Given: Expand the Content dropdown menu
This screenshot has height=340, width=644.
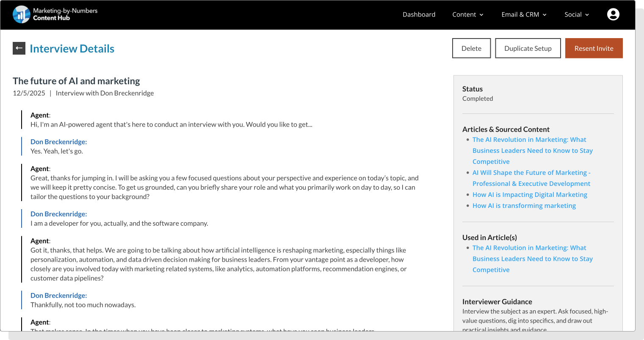Looking at the screenshot, I should (467, 14).
